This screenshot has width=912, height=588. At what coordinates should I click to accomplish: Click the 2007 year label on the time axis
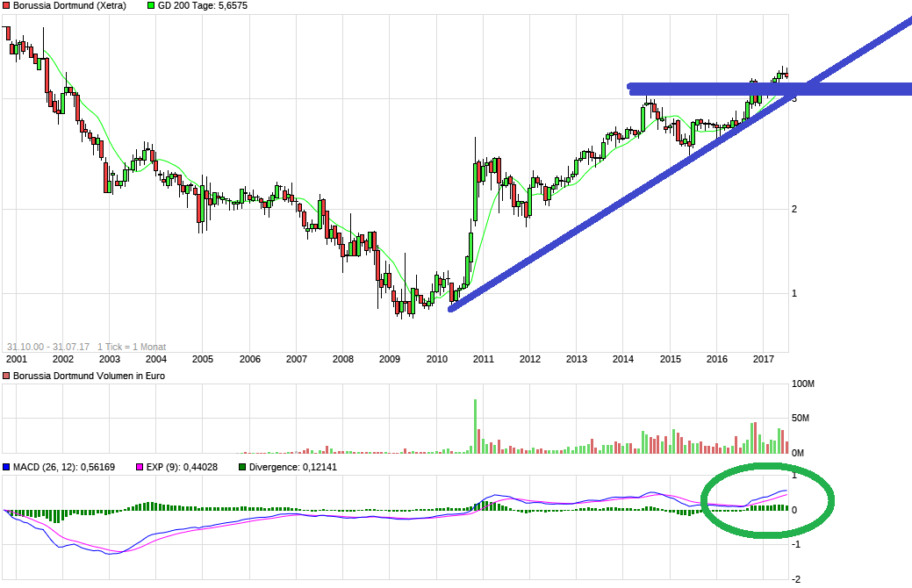[x=296, y=360]
